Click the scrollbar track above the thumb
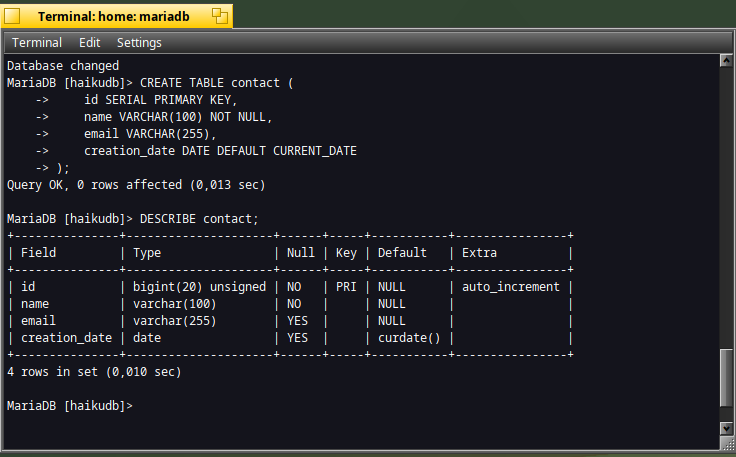 click(x=726, y=207)
